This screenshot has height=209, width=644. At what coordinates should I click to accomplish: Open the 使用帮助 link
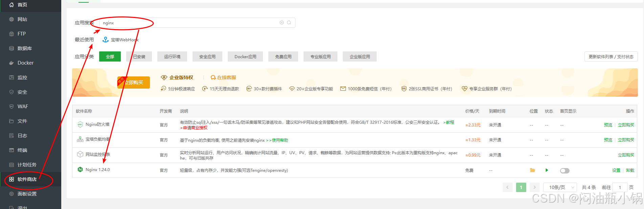(x=277, y=140)
